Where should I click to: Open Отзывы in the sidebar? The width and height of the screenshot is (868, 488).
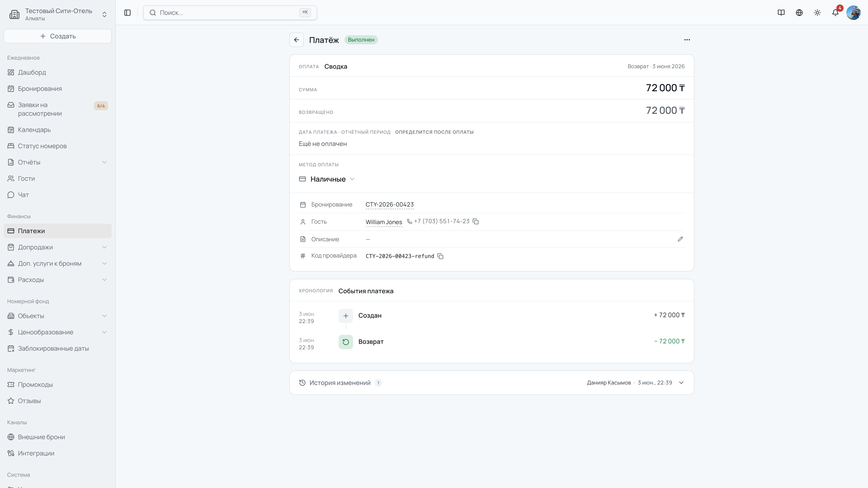(x=58, y=401)
